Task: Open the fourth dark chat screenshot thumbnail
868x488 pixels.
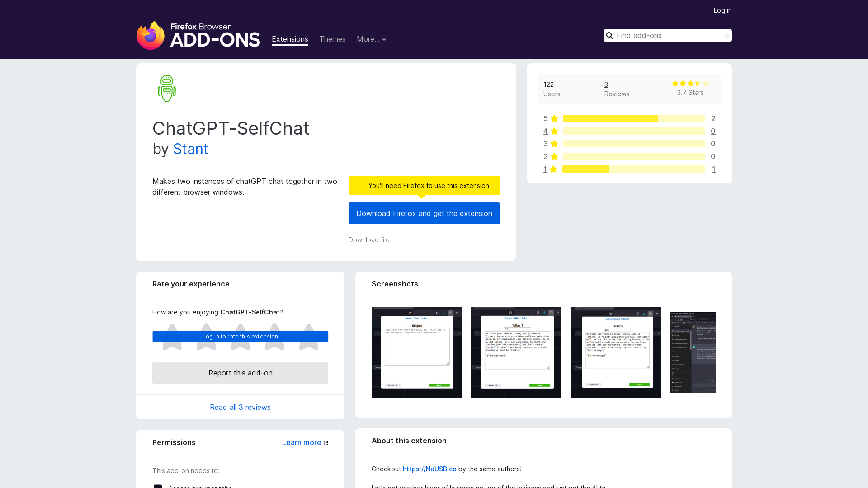Action: coord(693,352)
